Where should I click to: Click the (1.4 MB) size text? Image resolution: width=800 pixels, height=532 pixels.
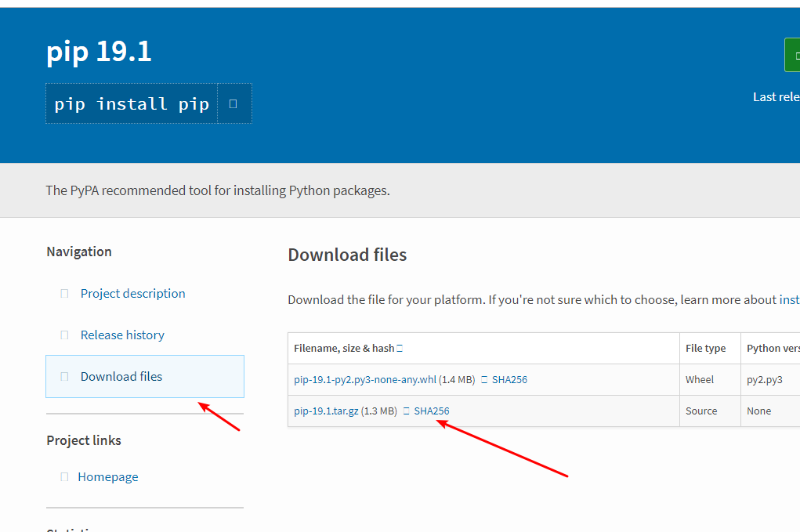pyautogui.click(x=457, y=379)
